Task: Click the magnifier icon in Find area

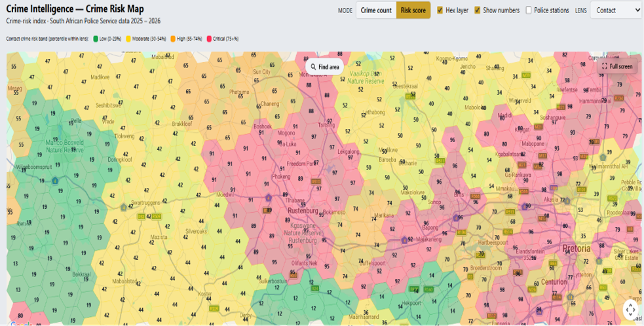Action: click(x=313, y=67)
